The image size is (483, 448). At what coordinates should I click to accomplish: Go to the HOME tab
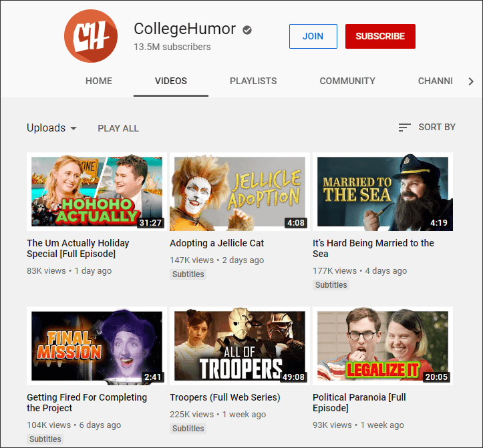[99, 81]
